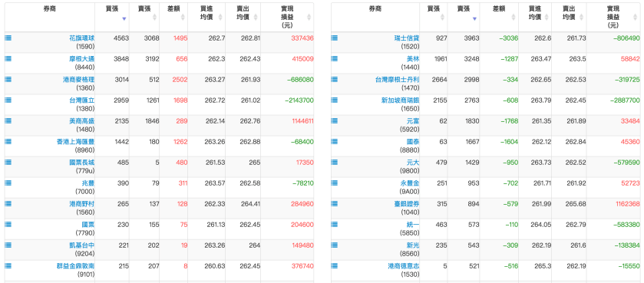Click 券商 header in right table
The width and height of the screenshot is (644, 283).
point(375,8)
